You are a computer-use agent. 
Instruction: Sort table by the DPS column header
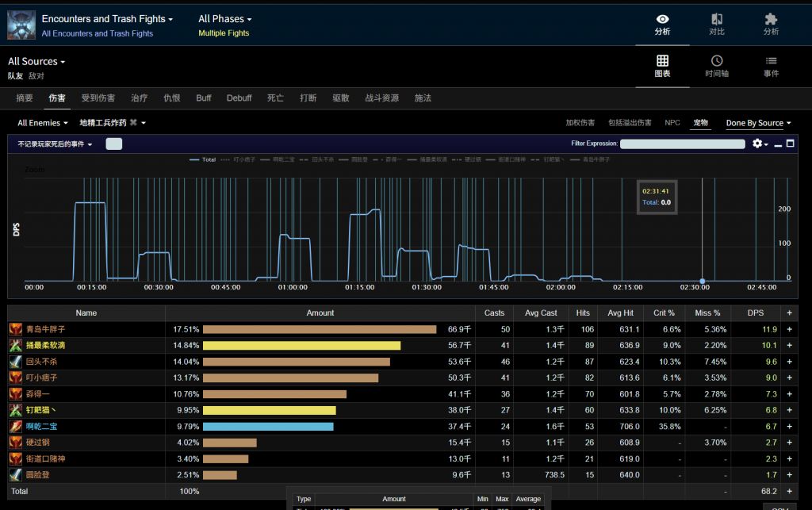pyautogui.click(x=755, y=313)
